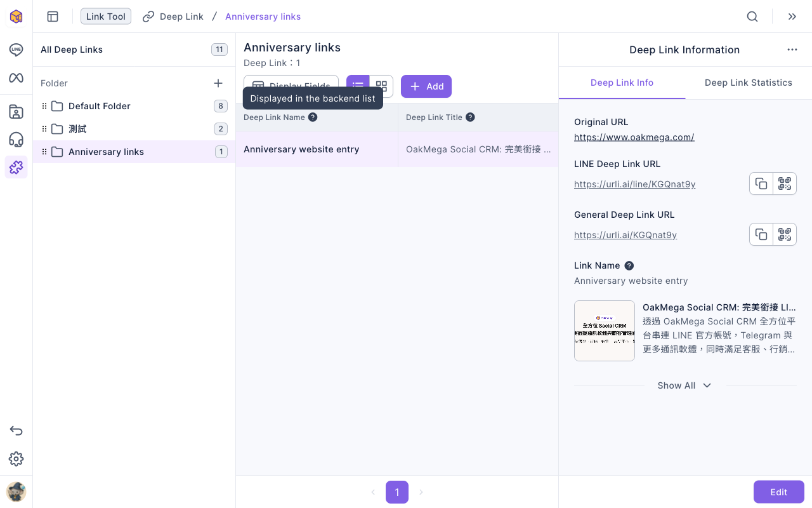Select the Anniversary links folder
This screenshot has width=812, height=508.
click(x=134, y=152)
